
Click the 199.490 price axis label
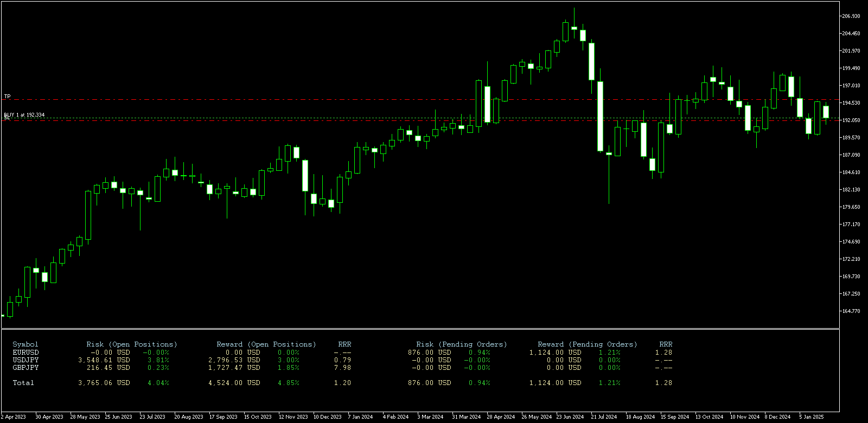851,68
